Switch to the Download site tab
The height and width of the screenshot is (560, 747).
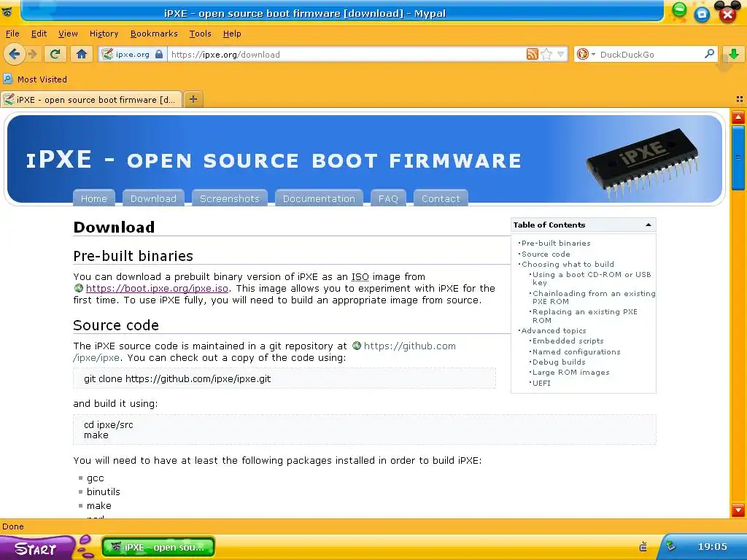pyautogui.click(x=153, y=198)
